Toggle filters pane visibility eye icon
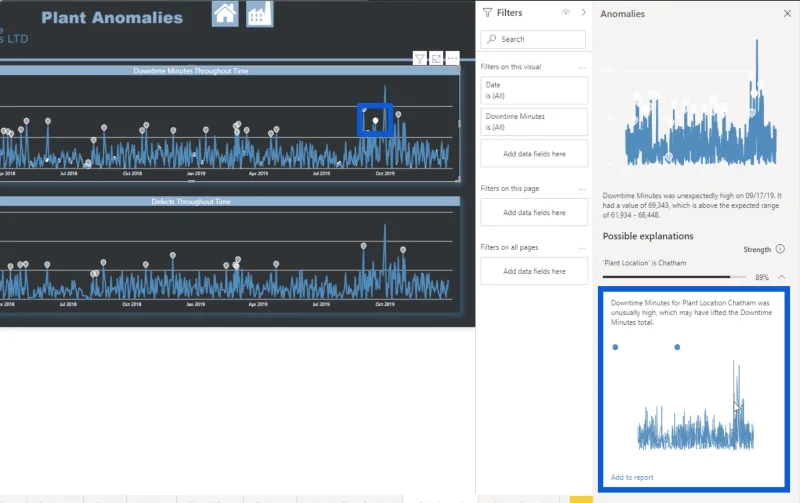 [x=566, y=12]
